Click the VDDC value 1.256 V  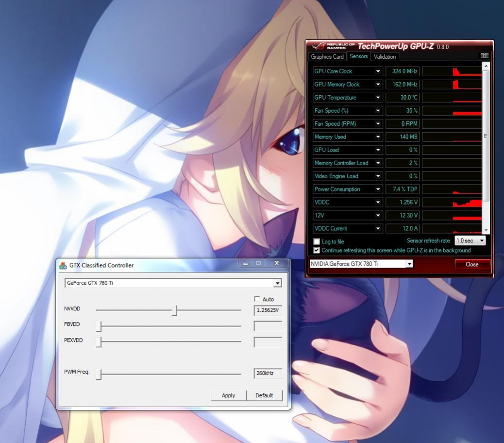403,202
